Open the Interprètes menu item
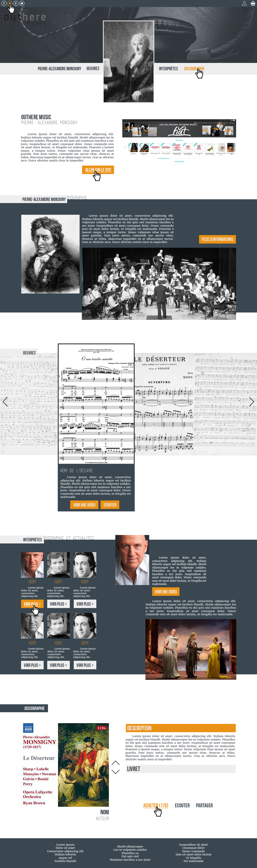257x868 pixels. coord(168,68)
